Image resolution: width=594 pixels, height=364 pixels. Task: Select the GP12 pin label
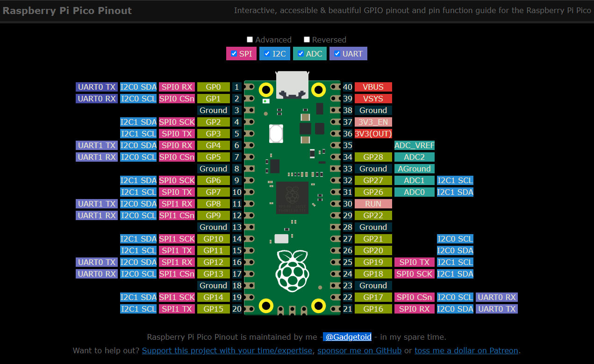tap(214, 262)
